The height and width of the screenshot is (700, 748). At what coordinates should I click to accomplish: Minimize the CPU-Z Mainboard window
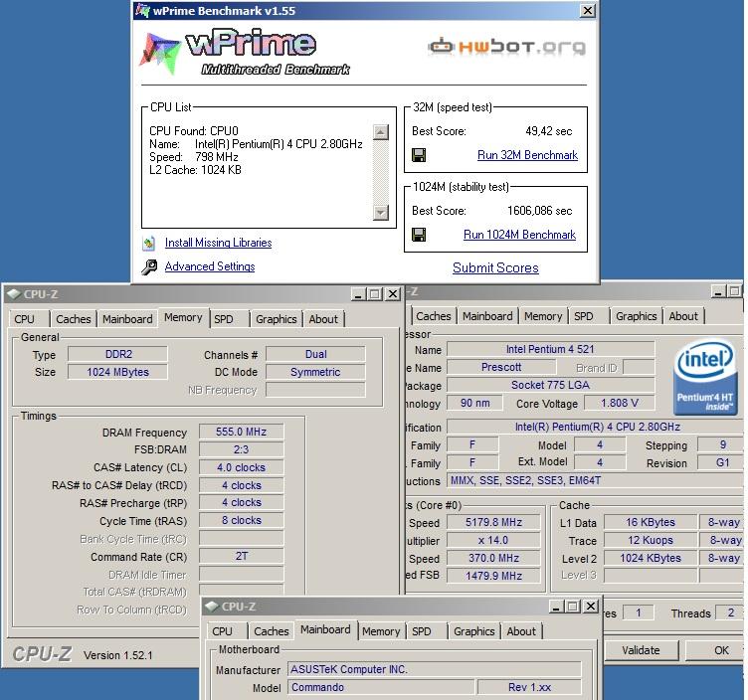tap(557, 607)
